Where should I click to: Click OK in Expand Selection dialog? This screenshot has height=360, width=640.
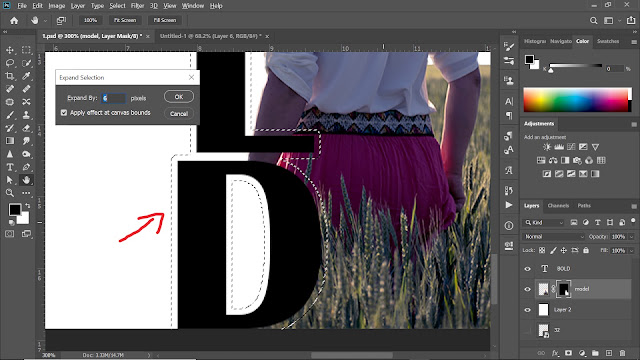click(x=179, y=97)
